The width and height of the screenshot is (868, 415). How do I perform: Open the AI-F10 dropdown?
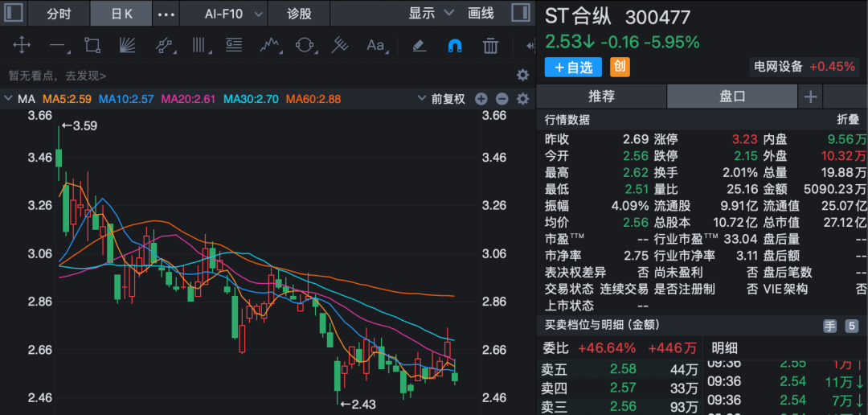tap(234, 14)
